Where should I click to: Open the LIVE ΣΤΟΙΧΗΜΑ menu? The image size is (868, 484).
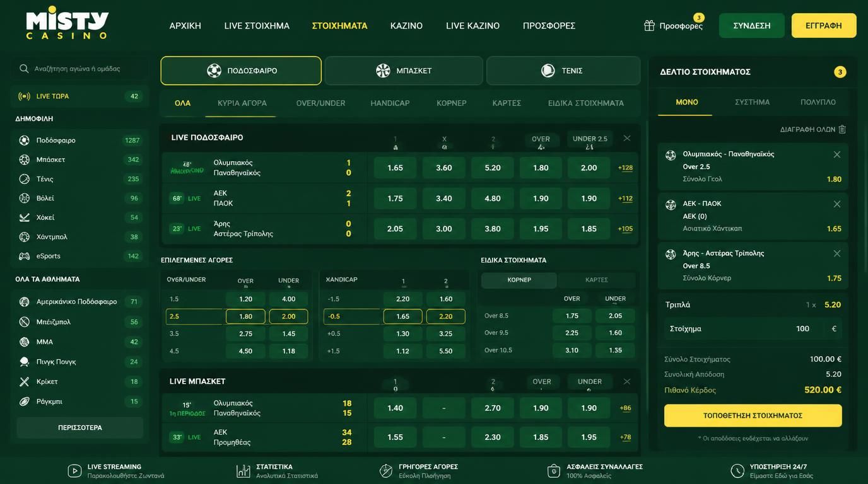[x=257, y=26]
